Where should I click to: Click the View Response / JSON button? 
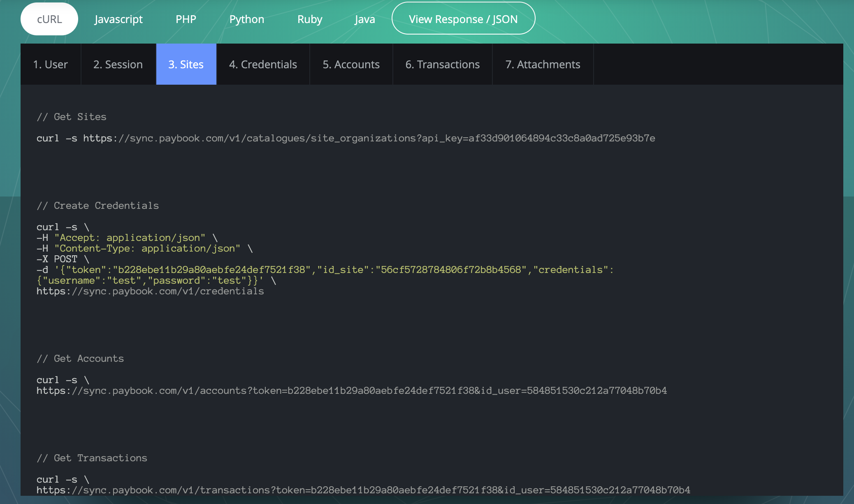463,19
